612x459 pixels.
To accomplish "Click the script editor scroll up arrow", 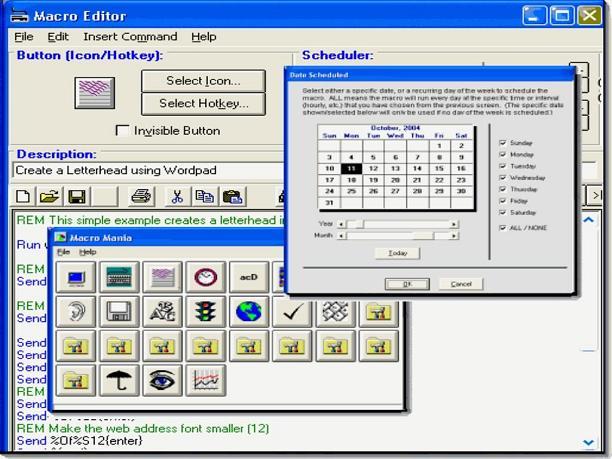I will (x=589, y=220).
